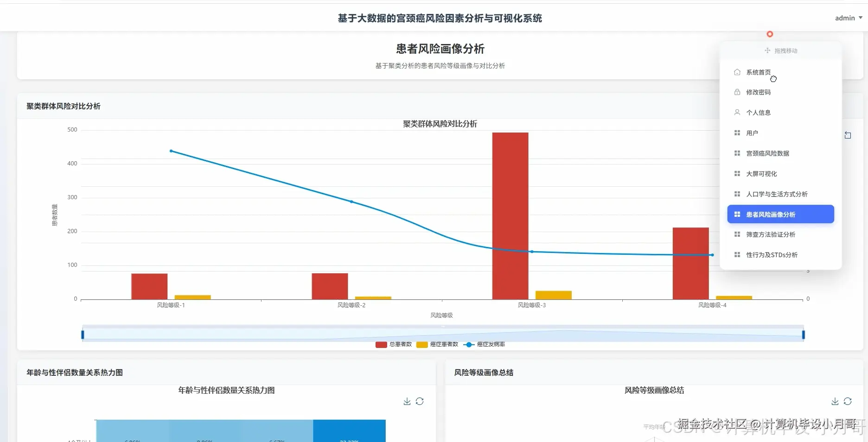Click the home icon for 系统首页
Image resolution: width=868 pixels, height=442 pixels.
737,72
